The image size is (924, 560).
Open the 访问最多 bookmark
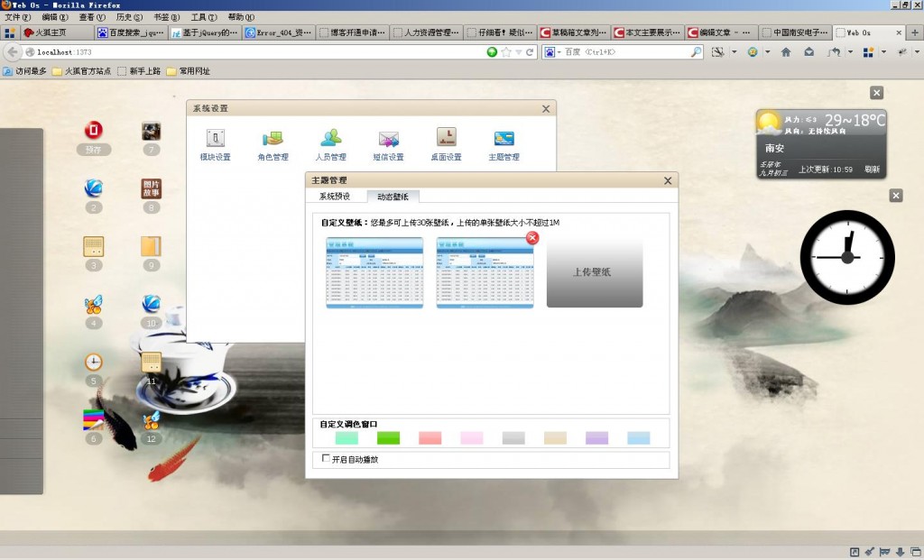coord(24,71)
